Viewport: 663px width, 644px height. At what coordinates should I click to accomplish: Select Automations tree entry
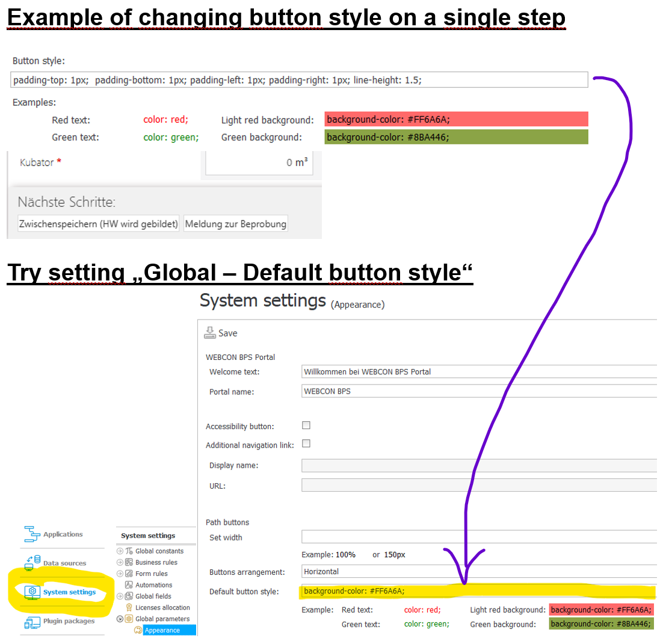click(x=154, y=585)
